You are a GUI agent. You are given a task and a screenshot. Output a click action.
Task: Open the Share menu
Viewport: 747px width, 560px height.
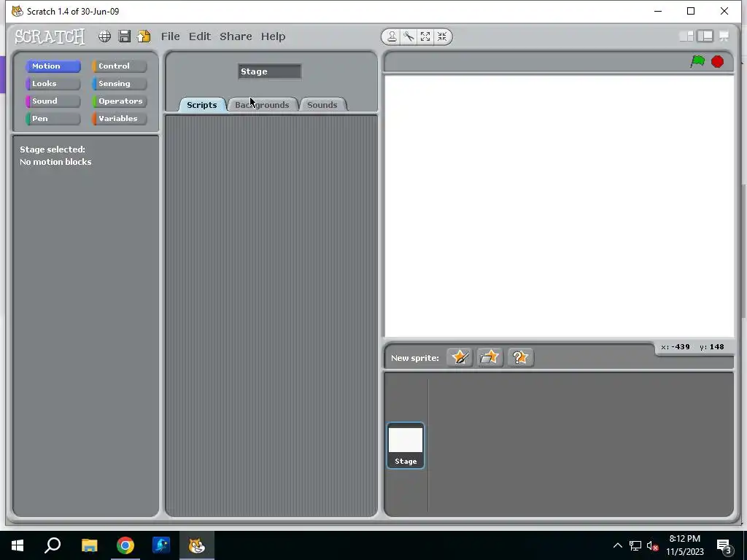click(x=236, y=36)
